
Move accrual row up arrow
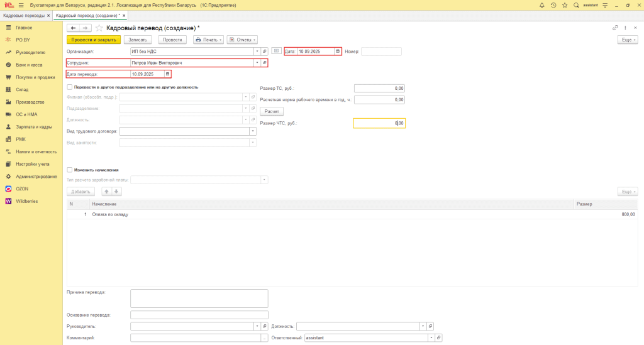tap(106, 192)
